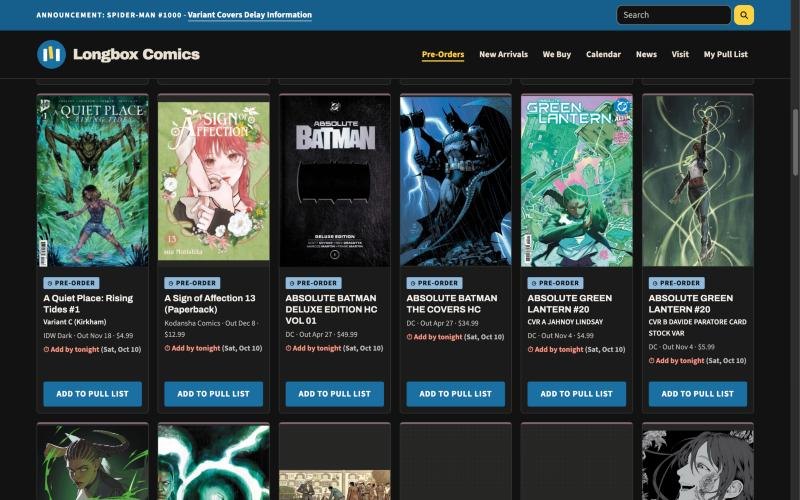Open bottom-row cover with green-haloed woman

pyautogui.click(x=92, y=462)
